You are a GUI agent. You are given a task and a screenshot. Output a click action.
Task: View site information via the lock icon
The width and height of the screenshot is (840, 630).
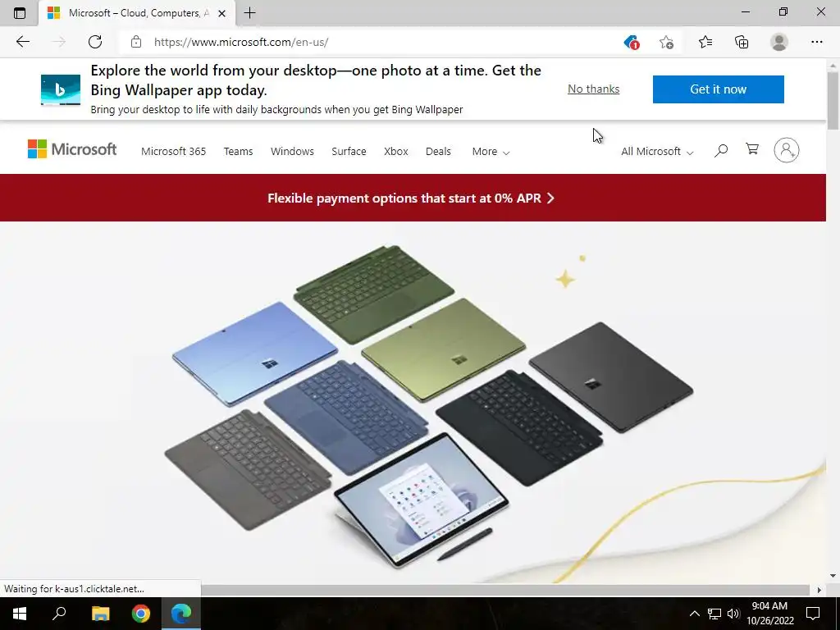pyautogui.click(x=136, y=42)
